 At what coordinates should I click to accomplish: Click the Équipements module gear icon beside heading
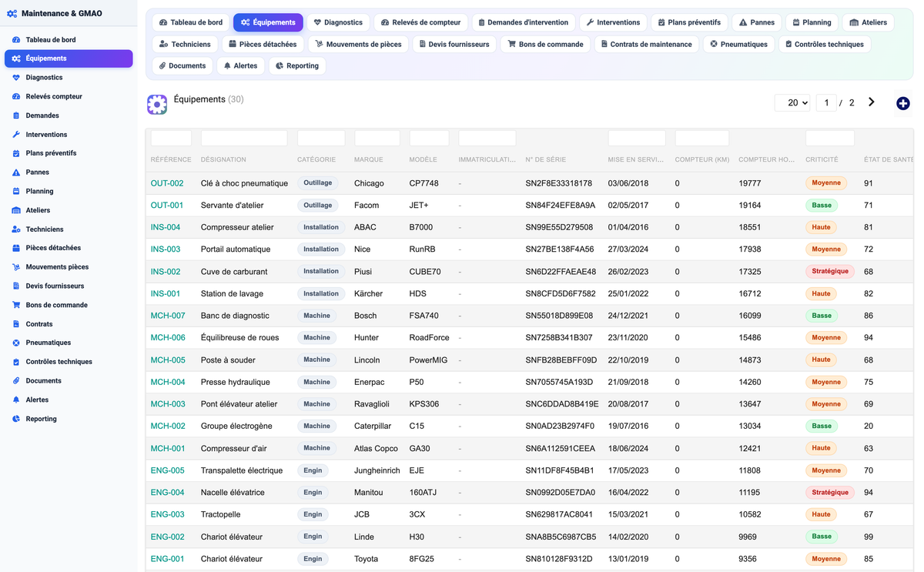tap(157, 104)
